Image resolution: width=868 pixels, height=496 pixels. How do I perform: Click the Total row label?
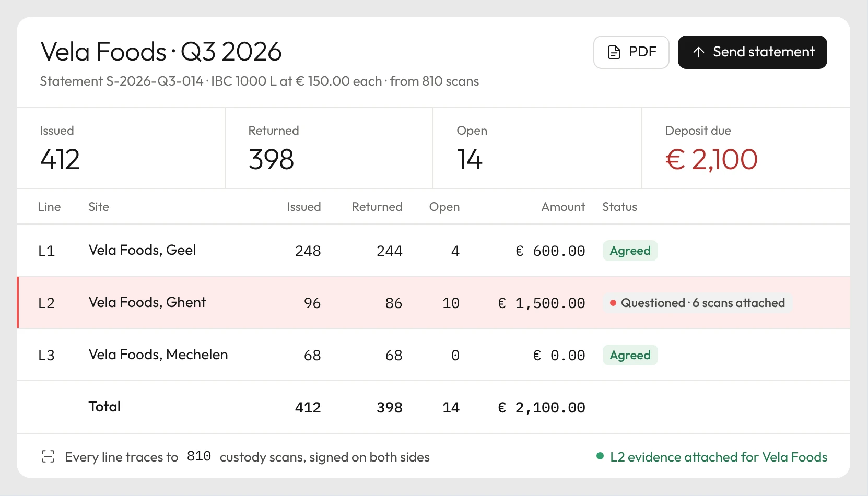(x=104, y=407)
